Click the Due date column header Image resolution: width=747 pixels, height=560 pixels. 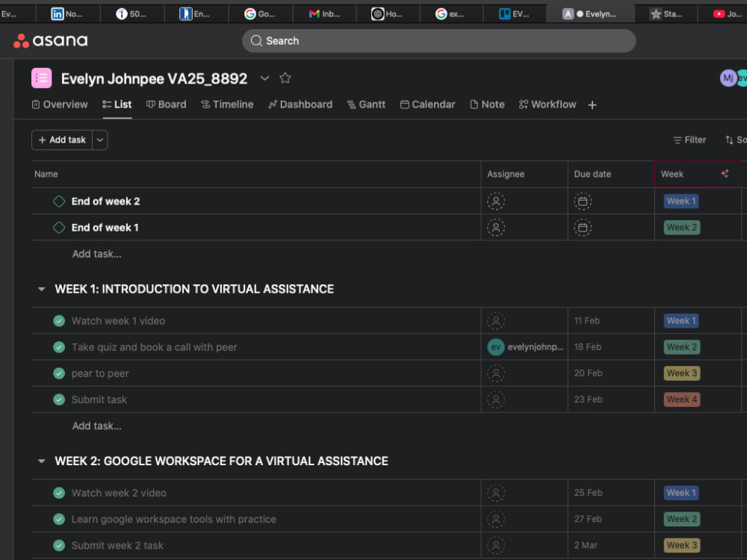(x=611, y=174)
